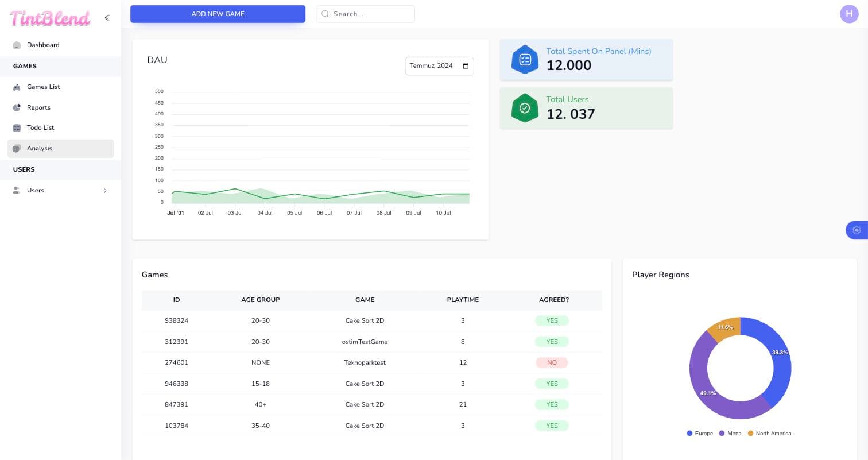Screen dimensions: 868x460
Task: Click the calendar icon in date field
Action: tap(466, 66)
